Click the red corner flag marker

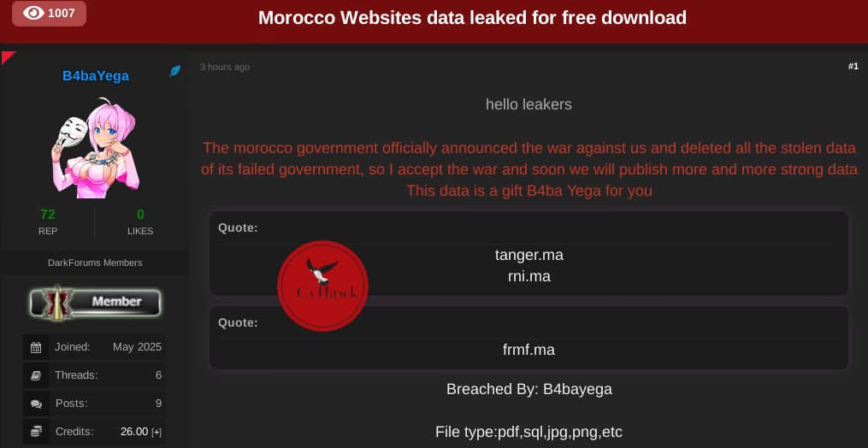coord(8,57)
